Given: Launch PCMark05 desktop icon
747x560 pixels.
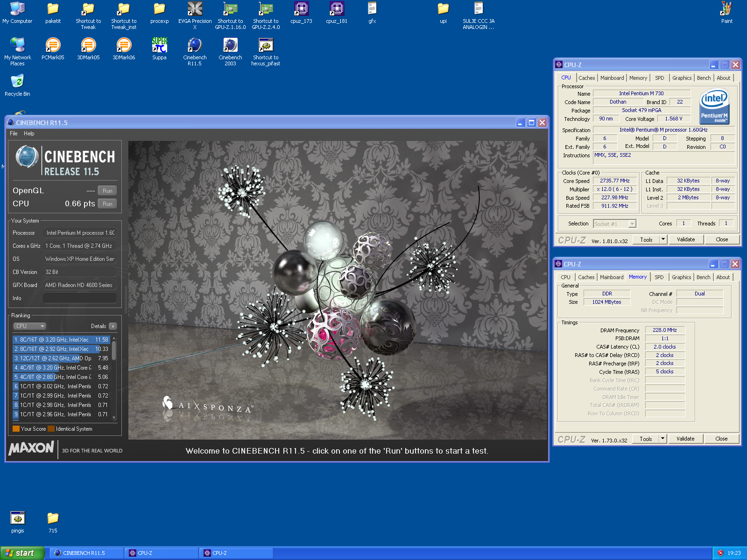Looking at the screenshot, I should tap(53, 49).
